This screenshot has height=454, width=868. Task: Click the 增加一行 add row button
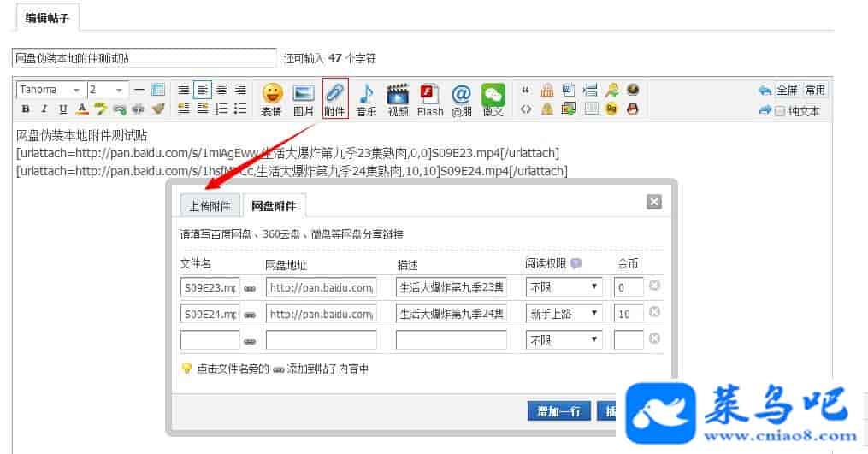(x=559, y=410)
